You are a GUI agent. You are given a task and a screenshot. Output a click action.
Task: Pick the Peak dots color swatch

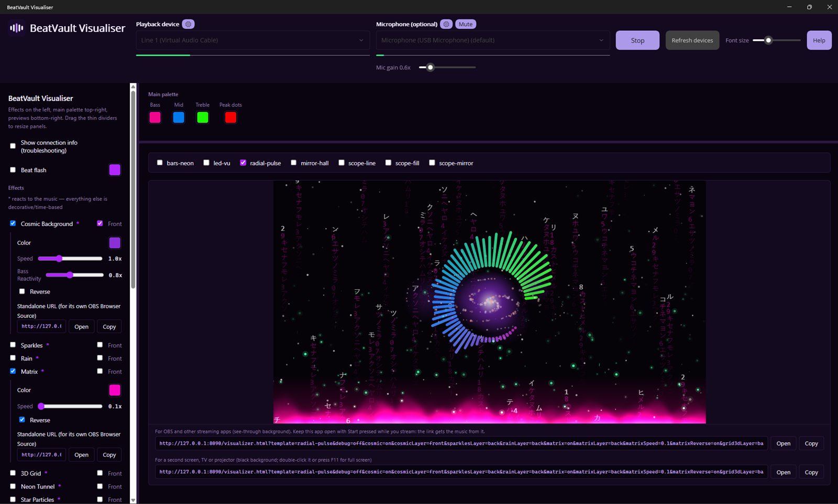point(230,117)
